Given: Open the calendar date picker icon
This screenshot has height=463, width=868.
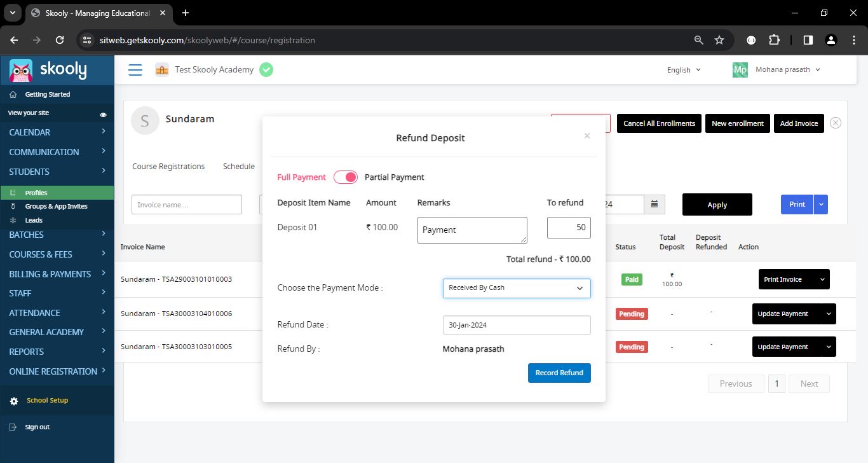Looking at the screenshot, I should (x=654, y=205).
